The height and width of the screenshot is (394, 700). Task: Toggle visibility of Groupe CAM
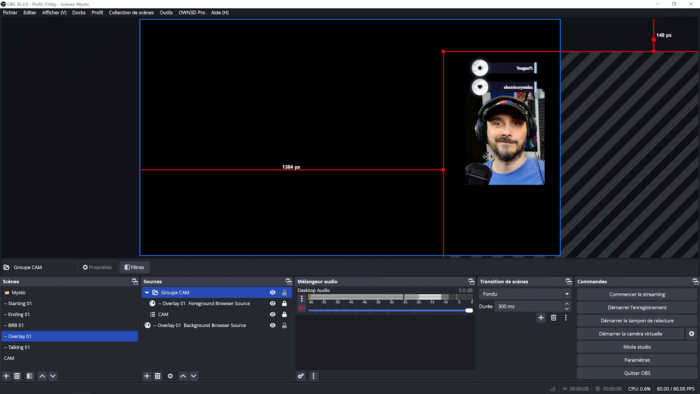[272, 293]
